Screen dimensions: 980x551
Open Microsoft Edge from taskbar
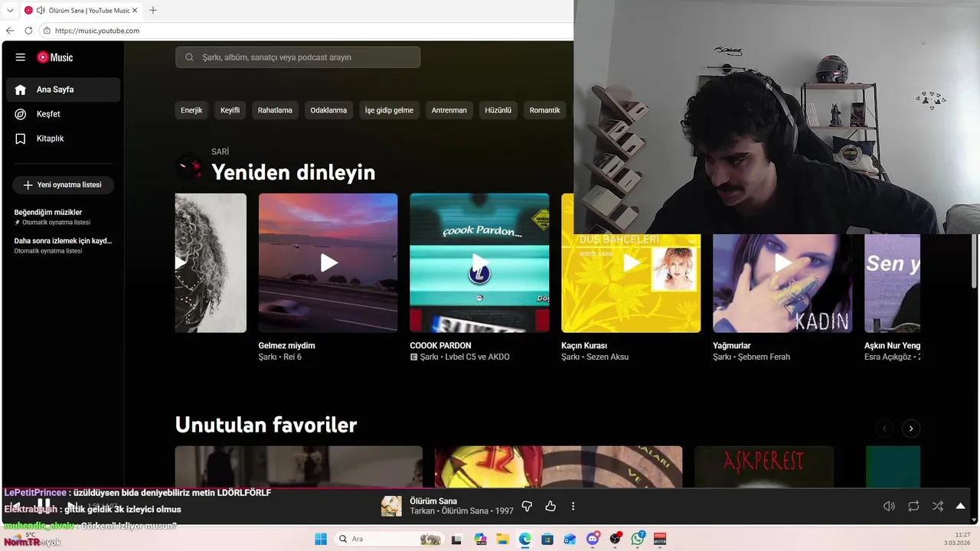524,539
